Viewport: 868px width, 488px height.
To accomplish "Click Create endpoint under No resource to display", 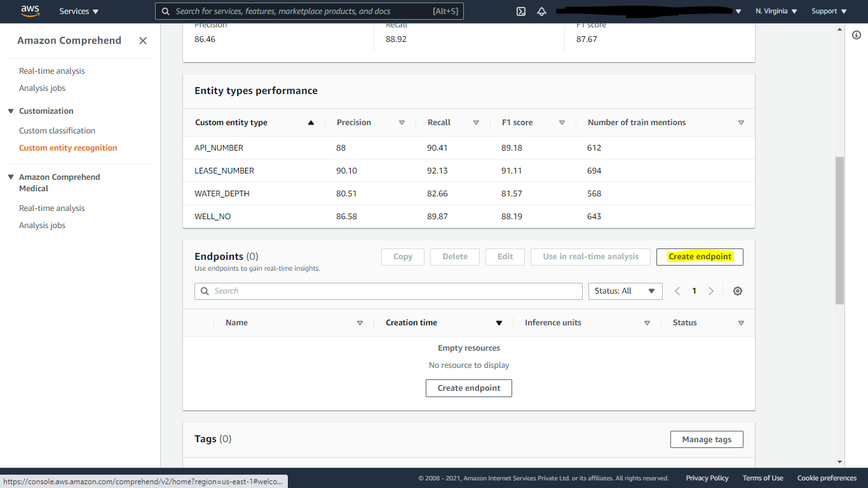I will pos(469,388).
